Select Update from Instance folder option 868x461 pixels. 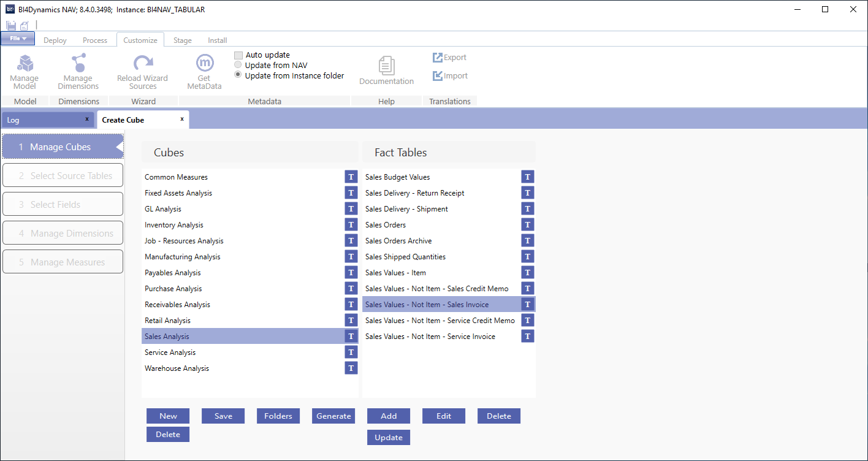point(238,75)
